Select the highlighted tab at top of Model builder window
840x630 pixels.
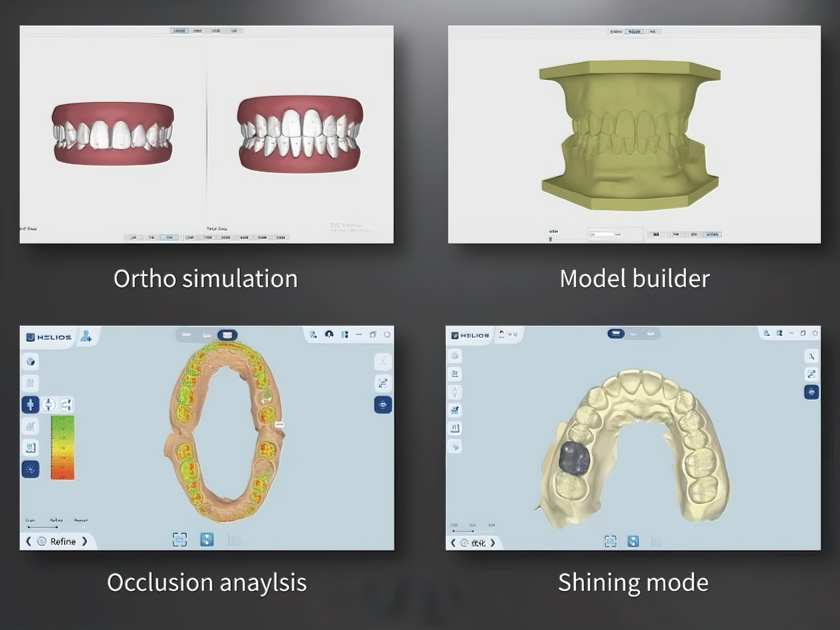tap(634, 32)
